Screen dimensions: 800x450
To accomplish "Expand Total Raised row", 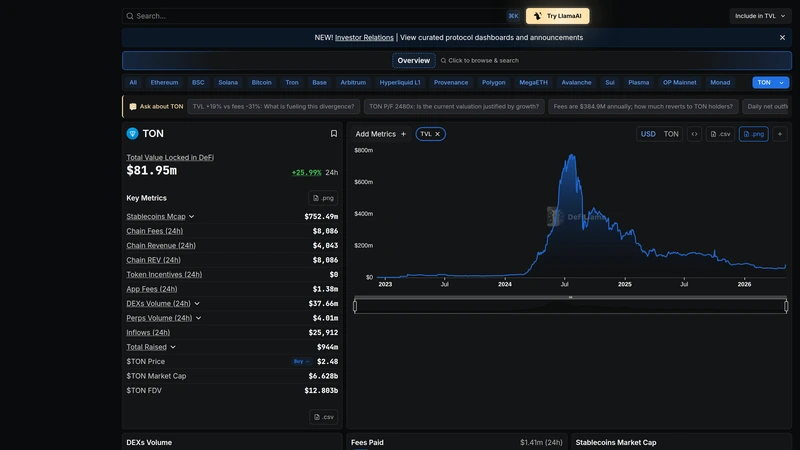I will [173, 347].
